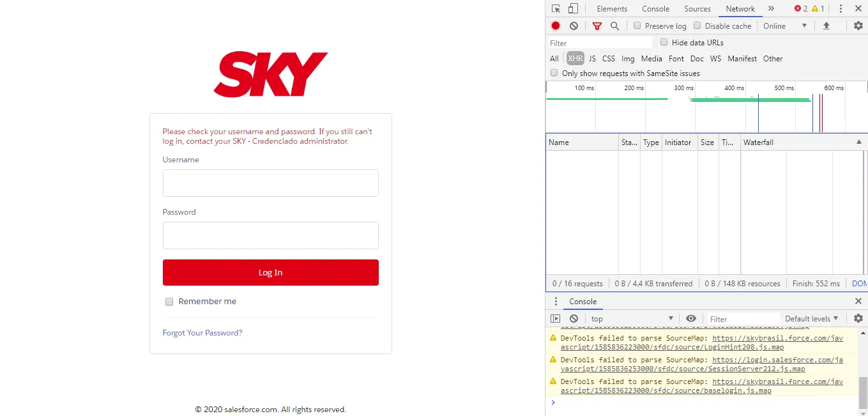Close the DevTools panel
This screenshot has width=868, height=416.
click(858, 9)
